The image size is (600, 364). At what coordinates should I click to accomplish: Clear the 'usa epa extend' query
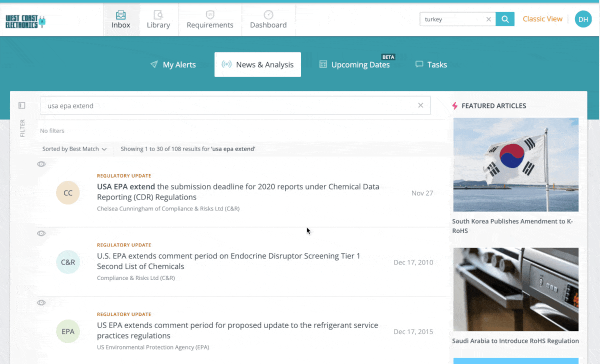(420, 105)
